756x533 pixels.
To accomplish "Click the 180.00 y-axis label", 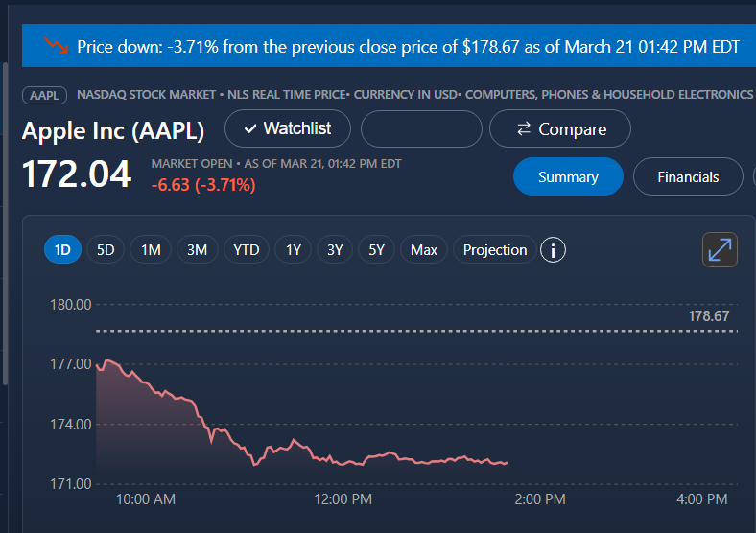I will 70,305.
